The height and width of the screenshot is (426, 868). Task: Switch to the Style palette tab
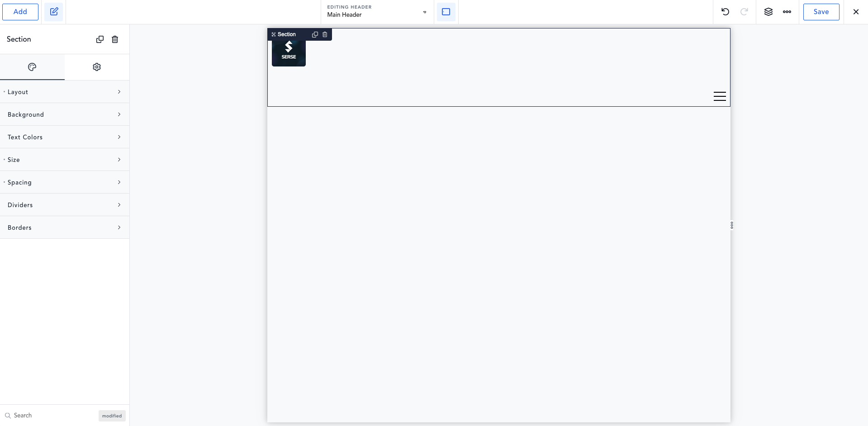click(x=32, y=67)
